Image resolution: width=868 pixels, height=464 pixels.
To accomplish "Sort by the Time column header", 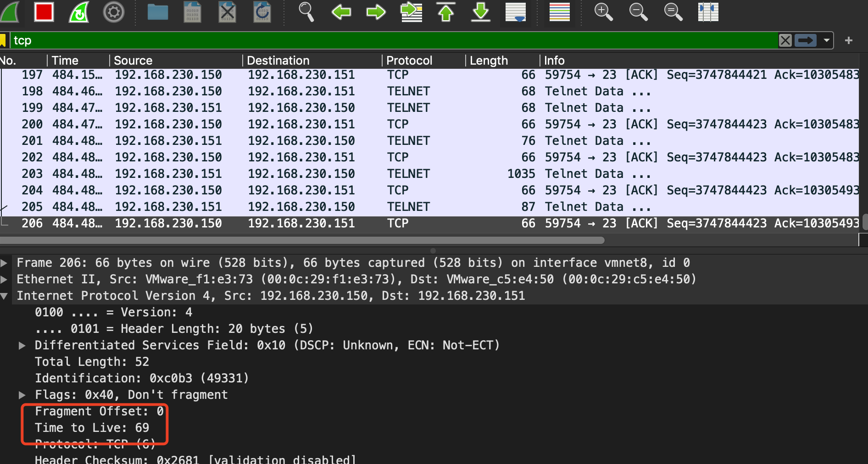I will click(78, 61).
